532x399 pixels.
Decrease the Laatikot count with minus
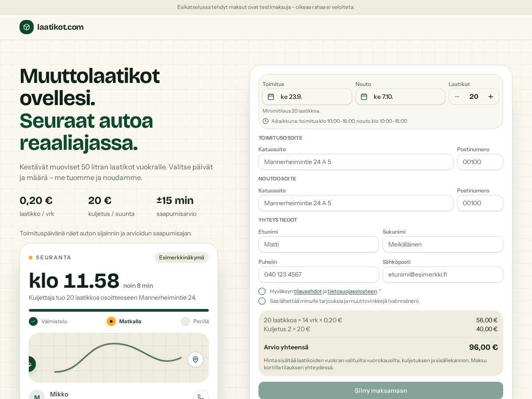pos(457,97)
